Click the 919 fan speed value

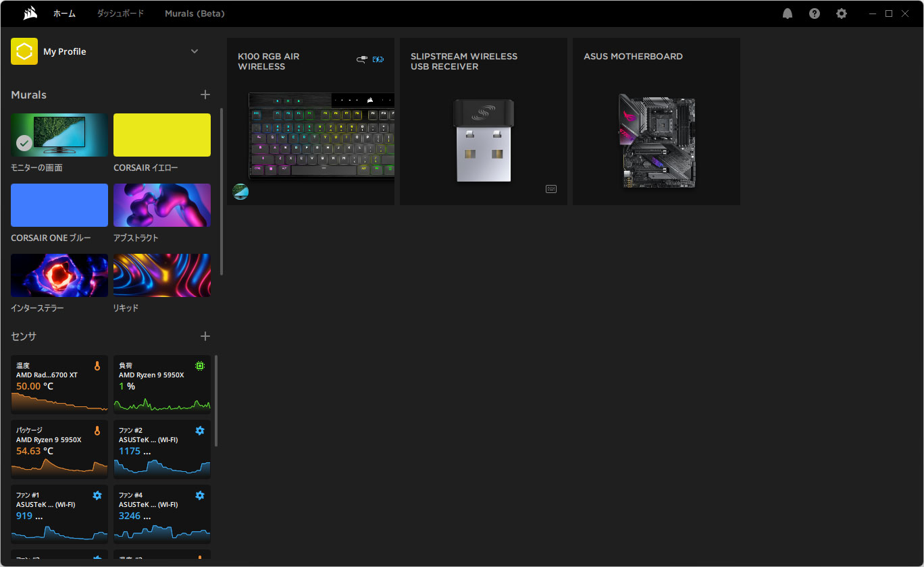(x=24, y=516)
